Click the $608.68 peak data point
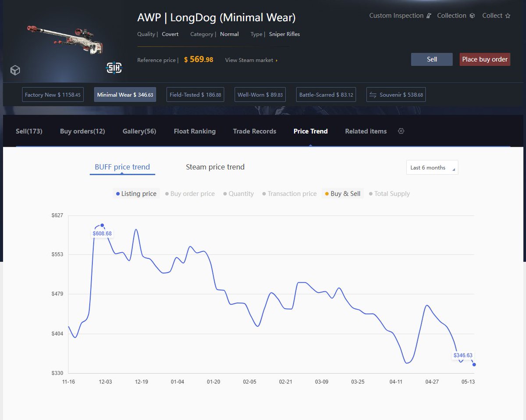526x420 pixels. coord(102,225)
